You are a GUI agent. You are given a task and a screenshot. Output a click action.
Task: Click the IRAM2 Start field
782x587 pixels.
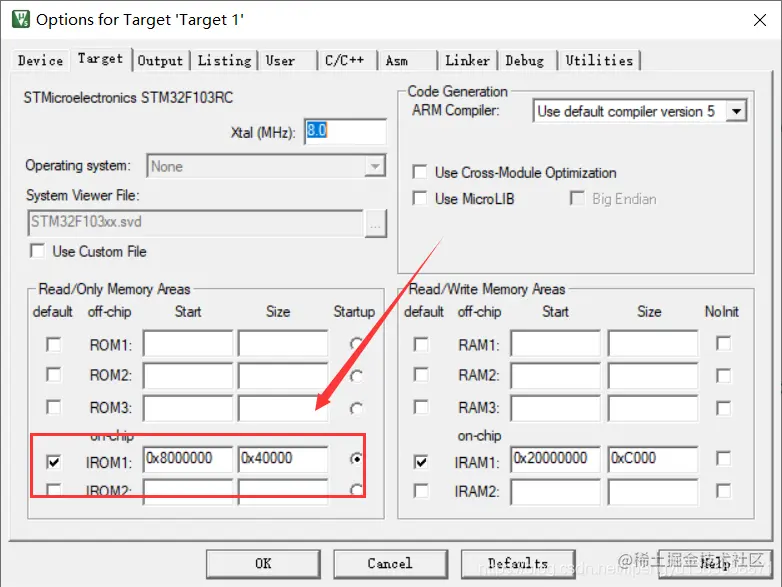point(555,492)
